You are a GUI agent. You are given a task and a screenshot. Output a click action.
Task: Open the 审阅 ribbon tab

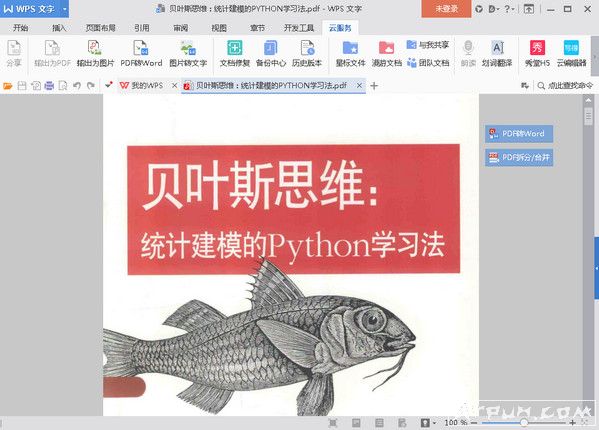(180, 27)
